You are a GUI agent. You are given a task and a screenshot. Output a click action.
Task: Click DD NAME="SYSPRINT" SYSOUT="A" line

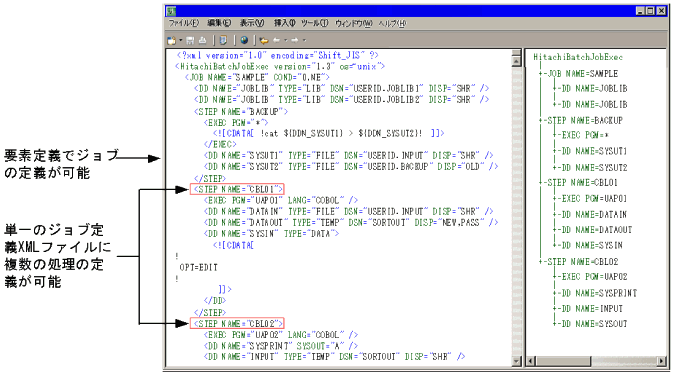281,346
